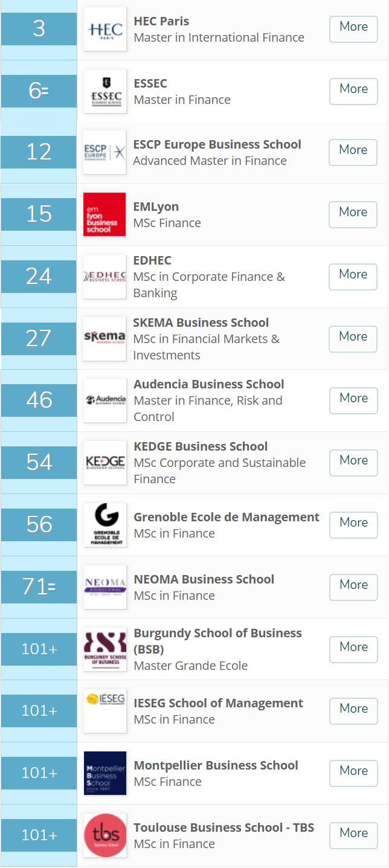Click the round red TBS logo

[x=105, y=835]
